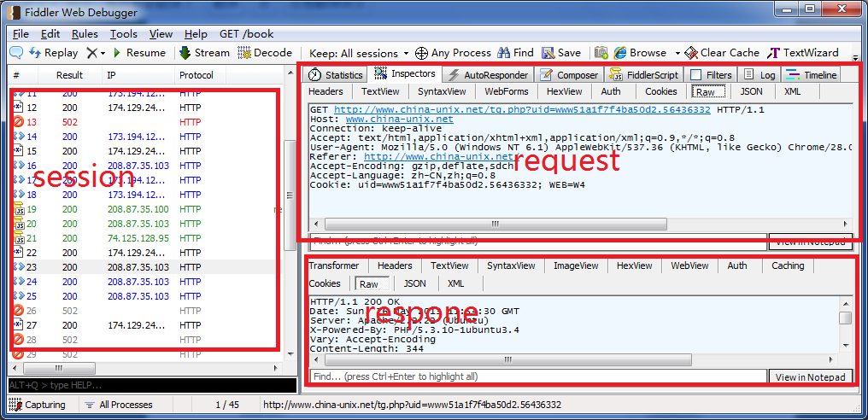Open the TextWizard tool
The width and height of the screenshot is (868, 420).
pyautogui.click(x=803, y=53)
